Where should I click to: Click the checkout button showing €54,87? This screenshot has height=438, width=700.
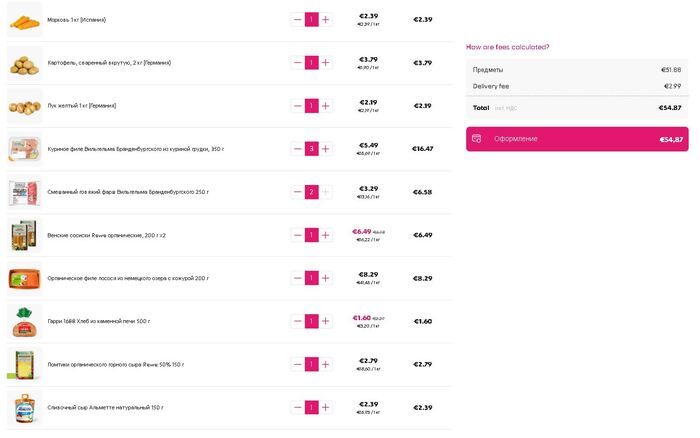(x=577, y=139)
